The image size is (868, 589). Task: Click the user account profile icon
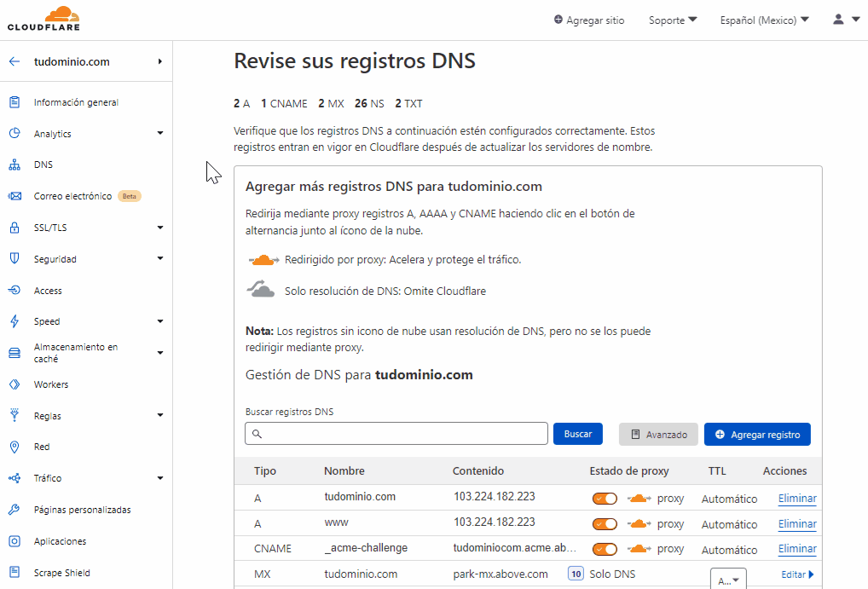click(838, 20)
